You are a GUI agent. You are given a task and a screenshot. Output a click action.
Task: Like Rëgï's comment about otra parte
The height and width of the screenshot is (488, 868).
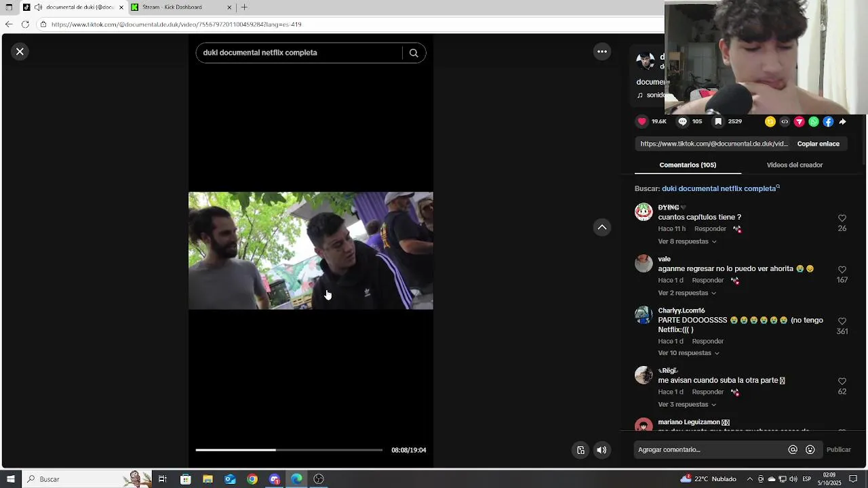pos(842,382)
